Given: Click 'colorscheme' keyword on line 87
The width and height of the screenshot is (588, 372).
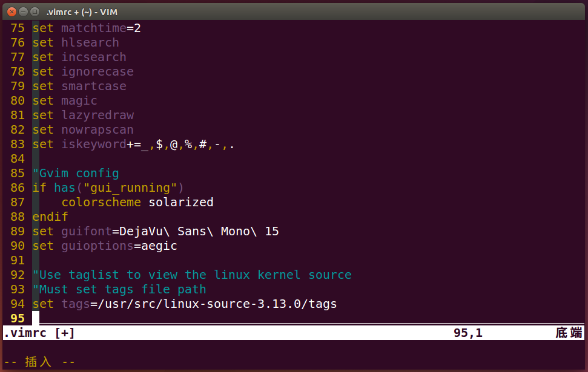Looking at the screenshot, I should 101,202.
